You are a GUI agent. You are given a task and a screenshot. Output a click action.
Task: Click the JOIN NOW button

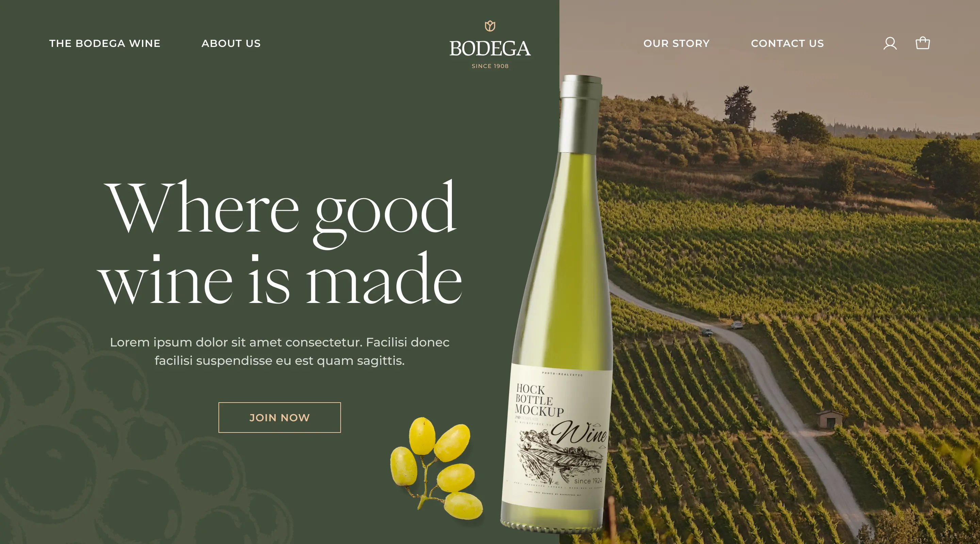coord(280,418)
